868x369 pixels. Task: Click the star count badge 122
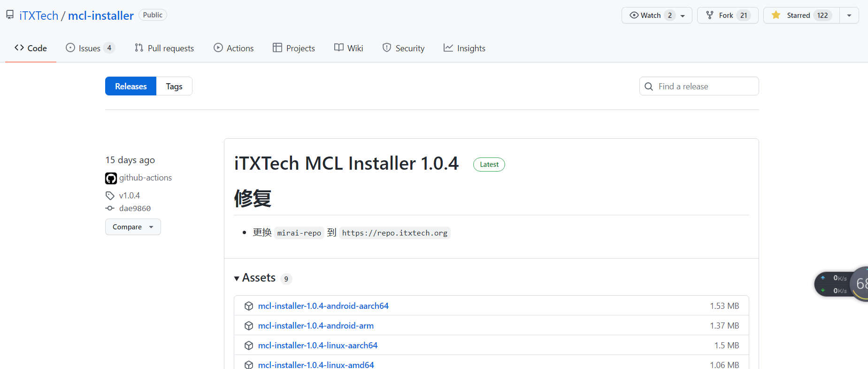point(822,16)
